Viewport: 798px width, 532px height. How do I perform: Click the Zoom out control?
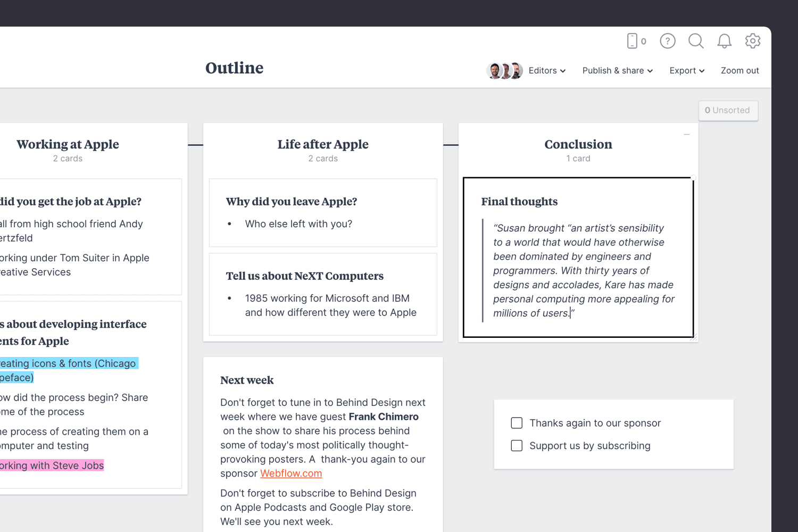pos(740,70)
